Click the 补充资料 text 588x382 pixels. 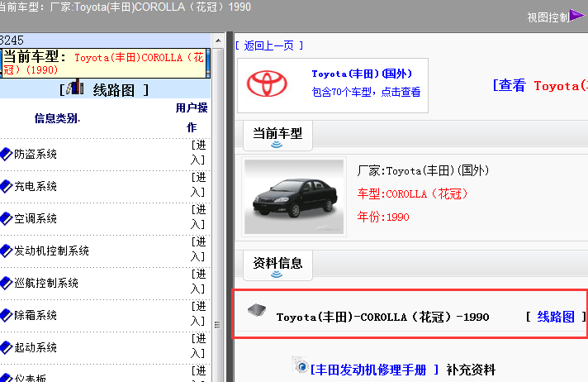(x=471, y=370)
